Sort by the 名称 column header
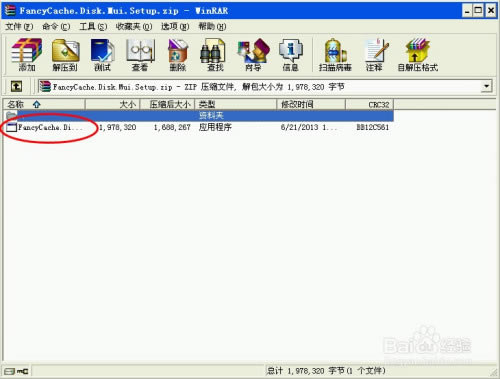Viewport: 500px width, 379px height. pos(44,104)
